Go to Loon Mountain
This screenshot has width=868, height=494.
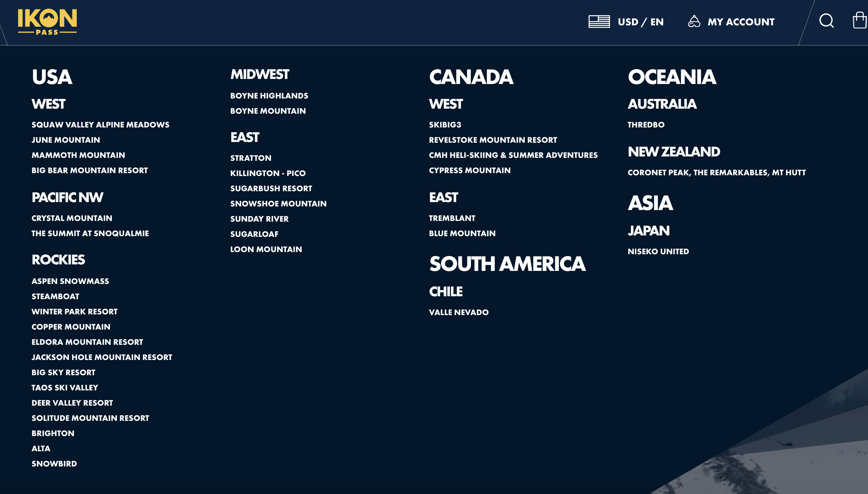click(x=266, y=250)
